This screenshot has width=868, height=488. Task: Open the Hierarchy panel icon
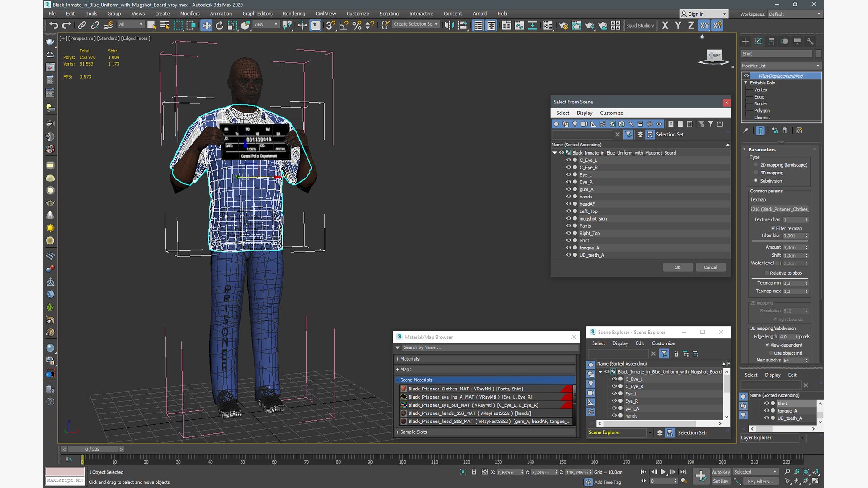coord(771,41)
